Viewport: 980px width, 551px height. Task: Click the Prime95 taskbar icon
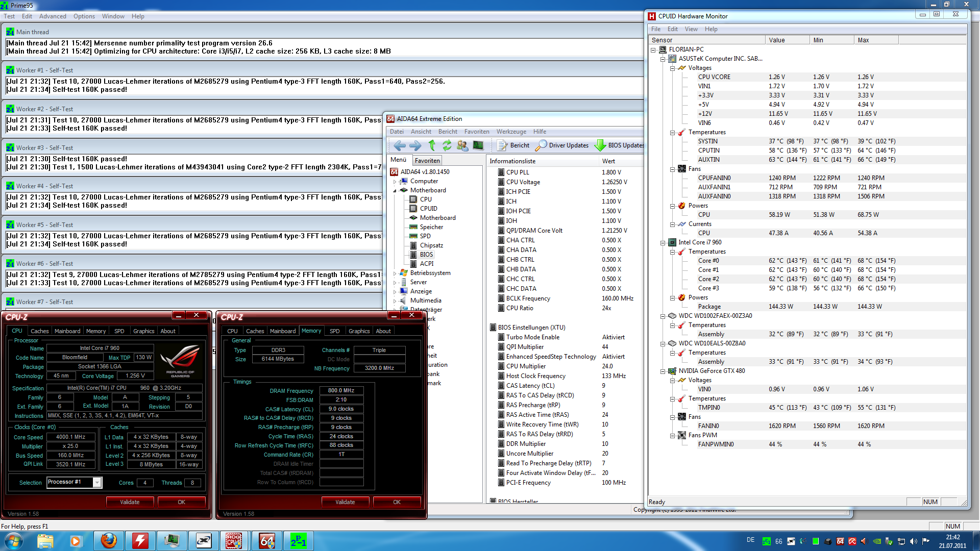tap(298, 540)
